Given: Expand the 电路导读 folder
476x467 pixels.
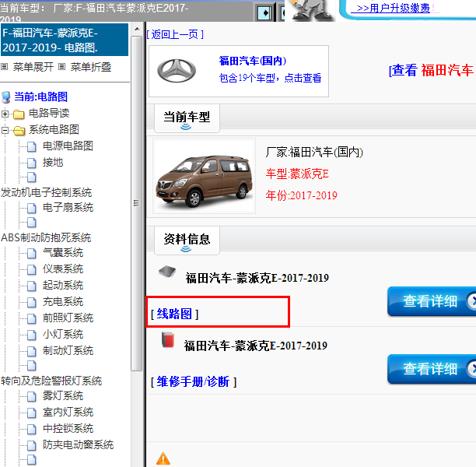Looking at the screenshot, I should coord(5,114).
